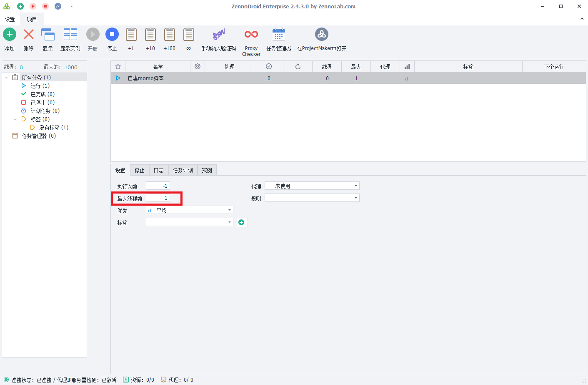Sort by the 代理 column header
Viewport: 588px width, 385px height.
click(x=385, y=67)
